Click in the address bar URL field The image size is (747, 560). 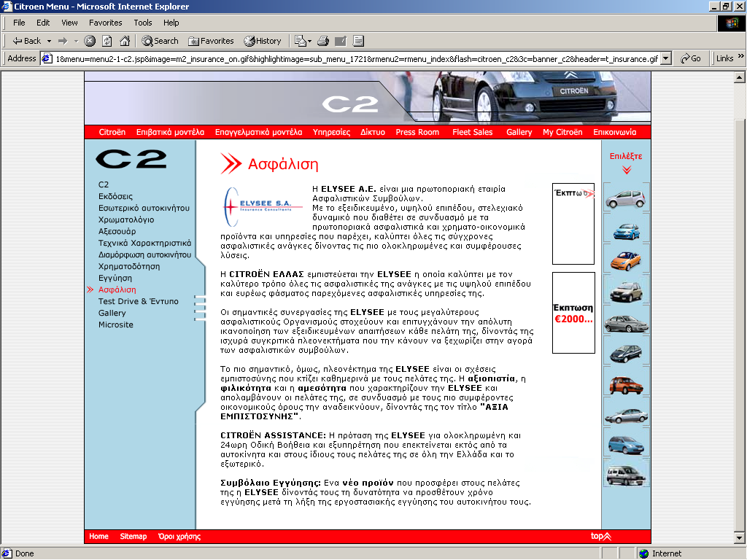point(356,58)
